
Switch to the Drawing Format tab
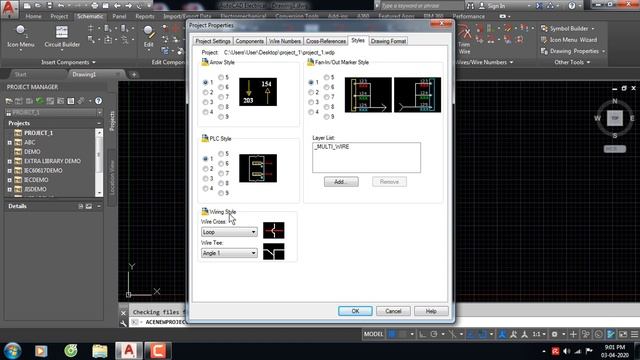(x=388, y=41)
